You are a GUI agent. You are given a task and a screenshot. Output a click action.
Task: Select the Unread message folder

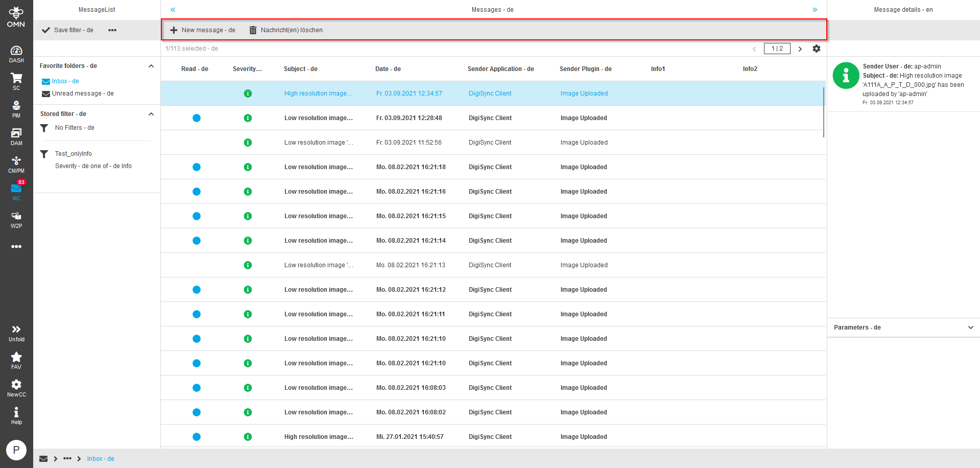[x=82, y=93]
